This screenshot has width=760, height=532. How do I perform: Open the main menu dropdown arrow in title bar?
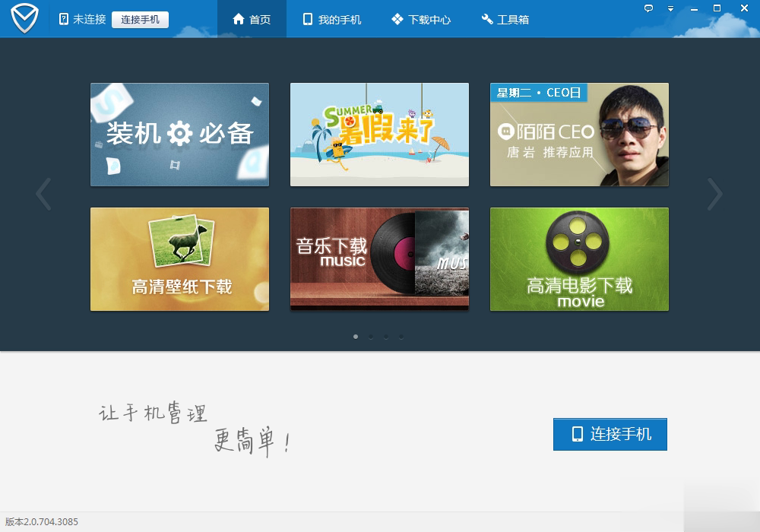click(670, 8)
